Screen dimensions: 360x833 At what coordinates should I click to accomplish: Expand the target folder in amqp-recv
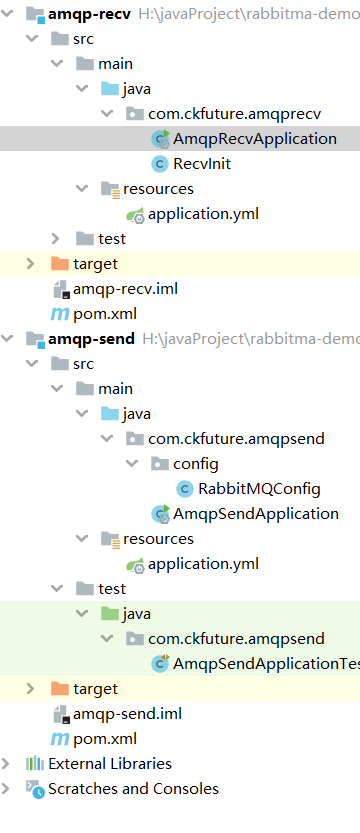(30, 264)
